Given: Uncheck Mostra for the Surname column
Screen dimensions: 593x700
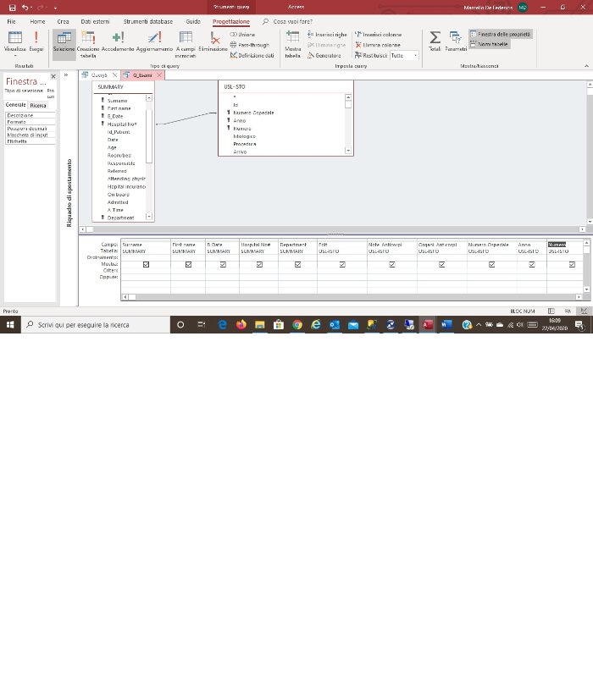Looking at the screenshot, I should tap(147, 264).
